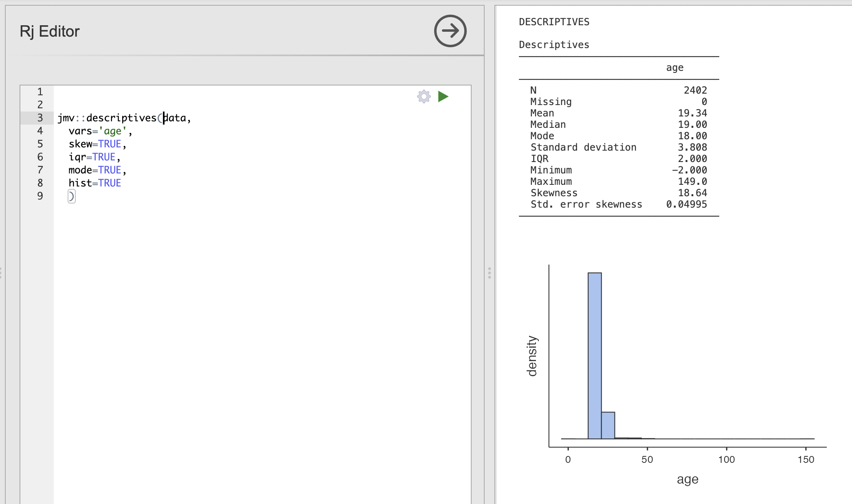Click the IQR value 2.000
Image resolution: width=852 pixels, height=504 pixels.
692,159
